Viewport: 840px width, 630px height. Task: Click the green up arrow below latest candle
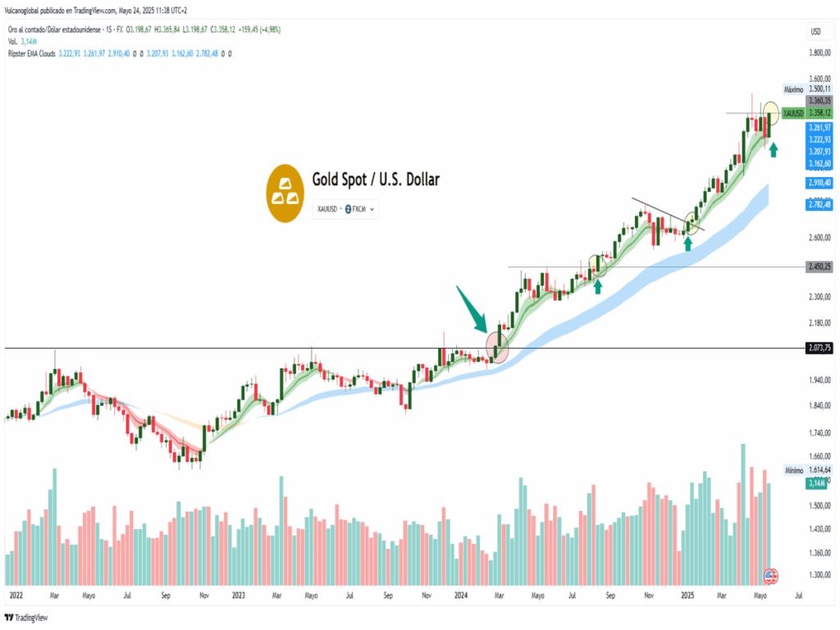coord(774,148)
